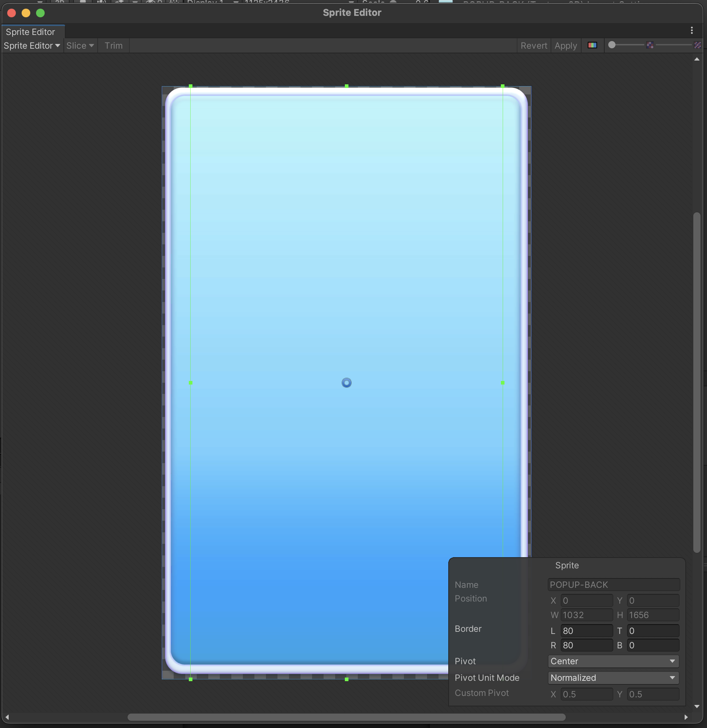This screenshot has width=707, height=728.
Task: Click the zoom slider knob in toolbar
Action: tap(612, 45)
